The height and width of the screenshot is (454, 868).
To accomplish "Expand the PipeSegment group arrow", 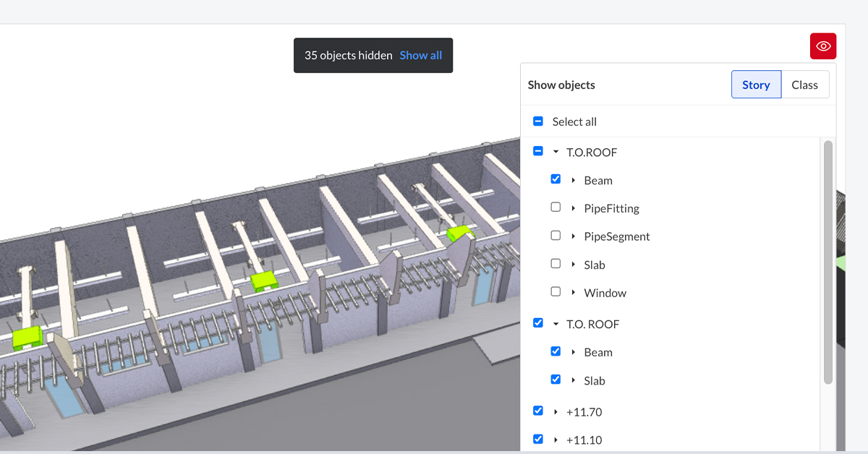I will [x=574, y=236].
